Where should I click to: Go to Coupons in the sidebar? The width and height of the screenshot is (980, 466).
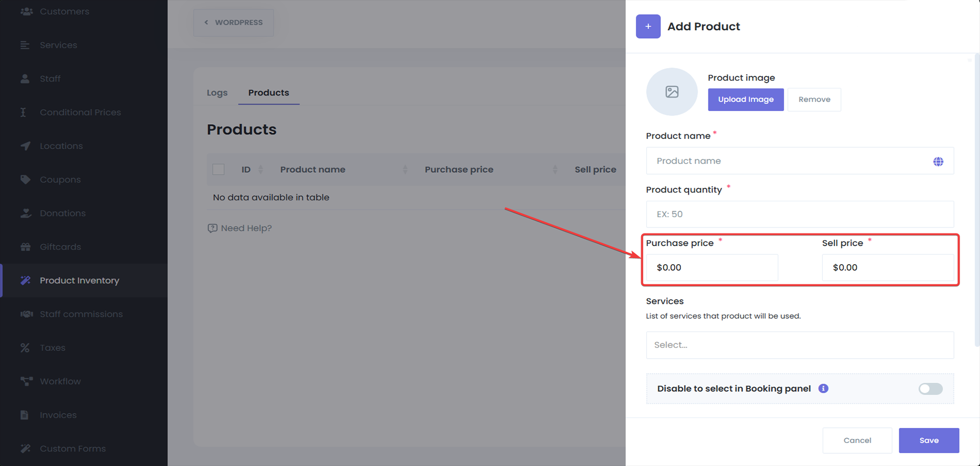coord(60,180)
